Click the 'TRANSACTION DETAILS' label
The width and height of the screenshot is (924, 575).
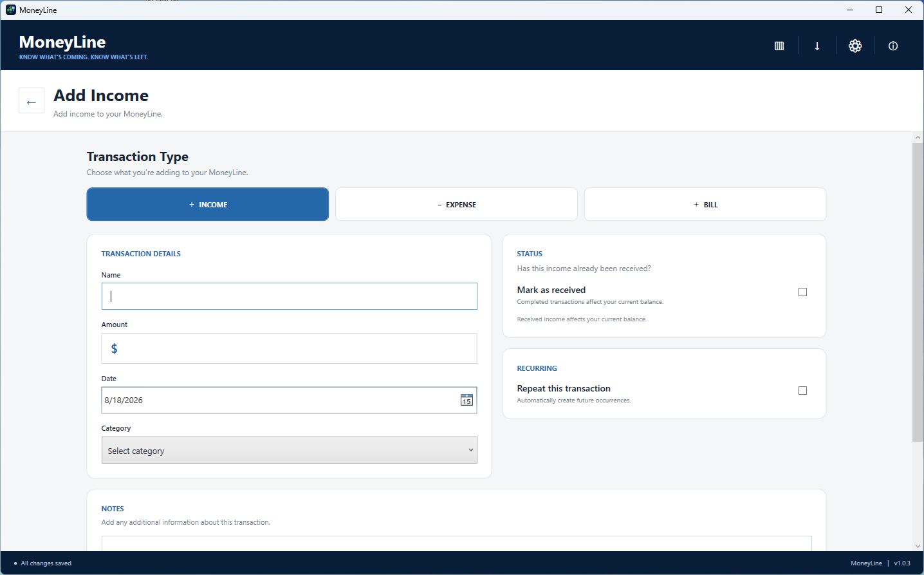tap(141, 254)
